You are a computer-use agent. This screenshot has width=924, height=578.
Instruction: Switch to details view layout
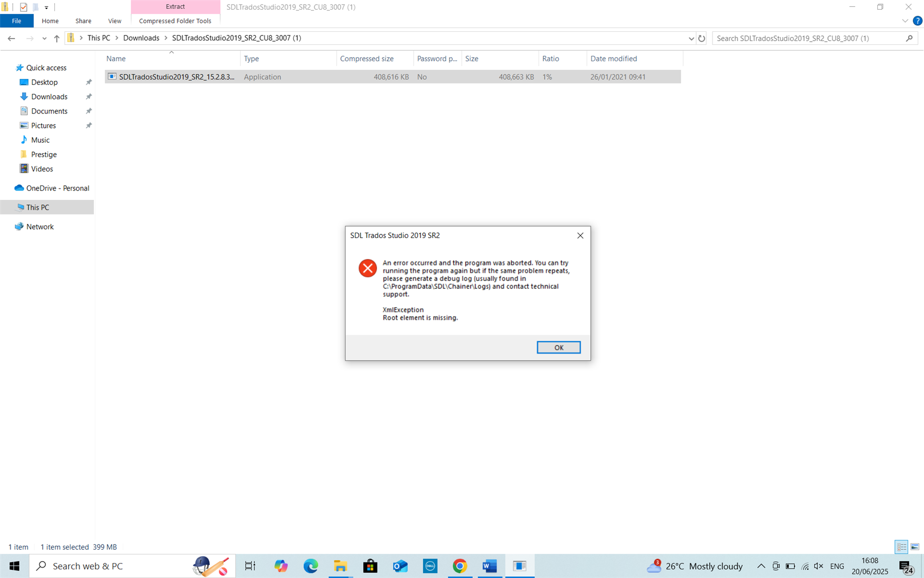pos(901,547)
